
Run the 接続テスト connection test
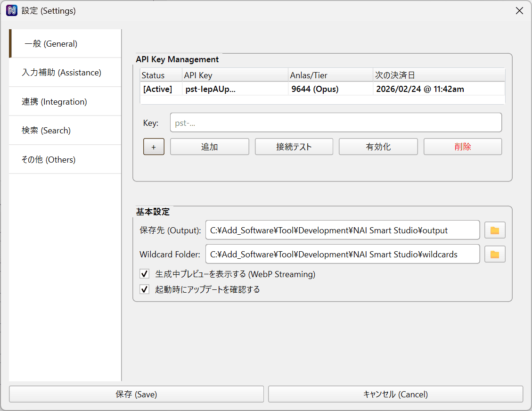(x=294, y=147)
